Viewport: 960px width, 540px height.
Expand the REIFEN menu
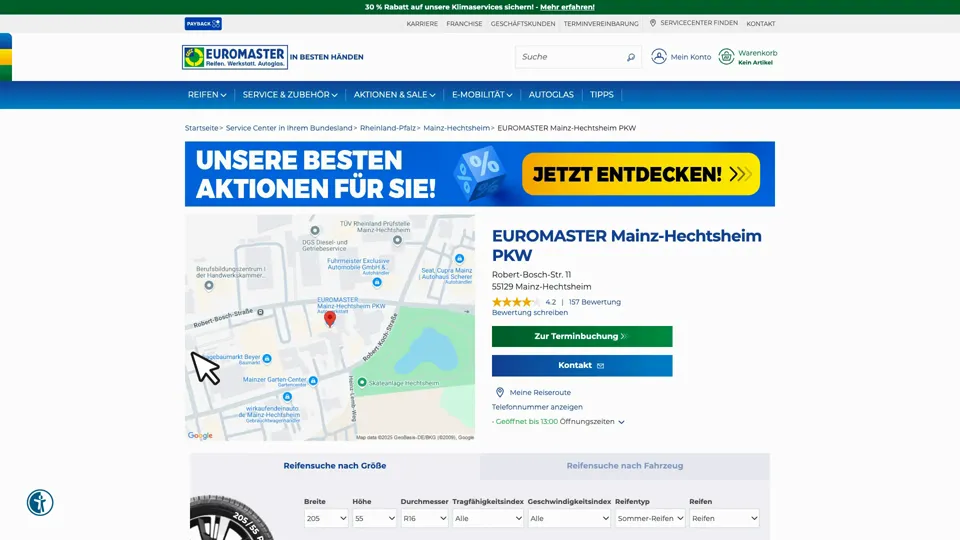tap(207, 95)
